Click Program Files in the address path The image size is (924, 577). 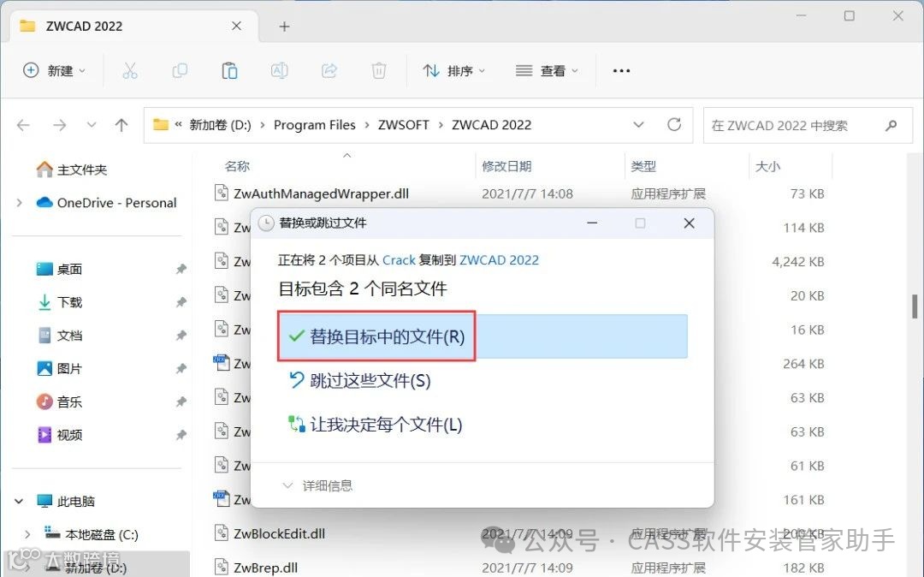click(315, 125)
